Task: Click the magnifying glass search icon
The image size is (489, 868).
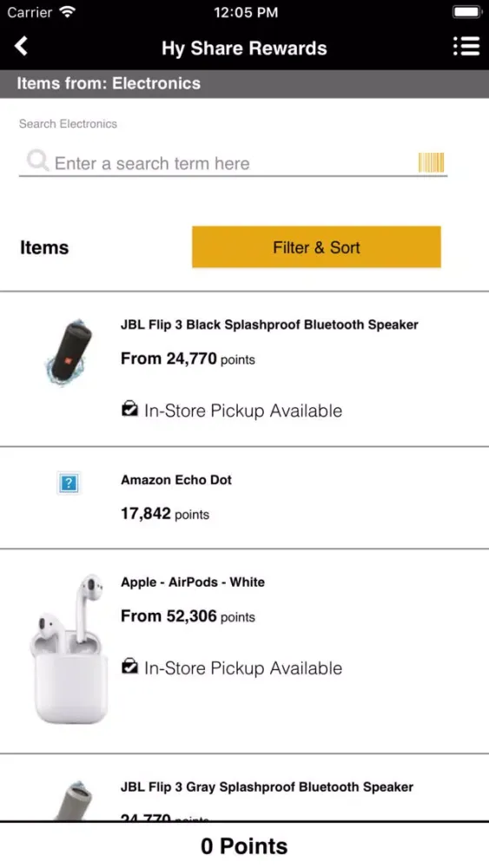Action: (x=37, y=161)
